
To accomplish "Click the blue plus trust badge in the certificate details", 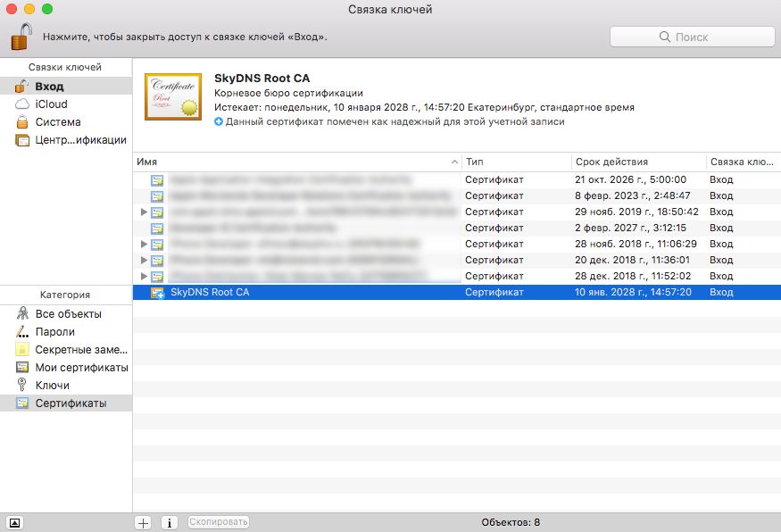I will (218, 121).
